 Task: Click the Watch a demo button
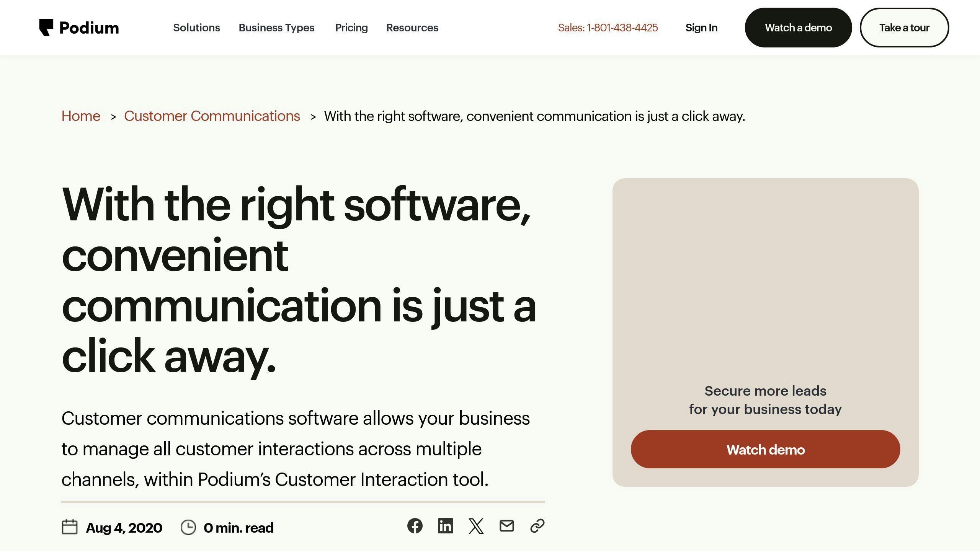[798, 27]
